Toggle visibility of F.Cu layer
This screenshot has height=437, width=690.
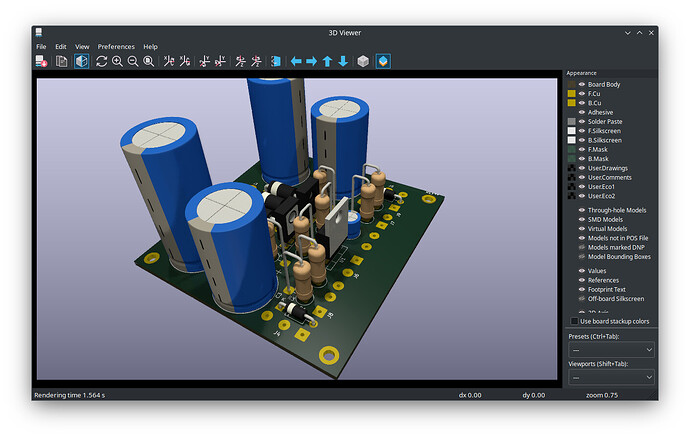click(582, 93)
